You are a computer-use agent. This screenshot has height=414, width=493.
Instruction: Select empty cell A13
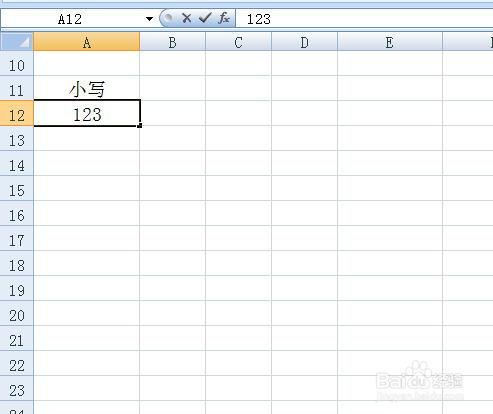pyautogui.click(x=87, y=138)
